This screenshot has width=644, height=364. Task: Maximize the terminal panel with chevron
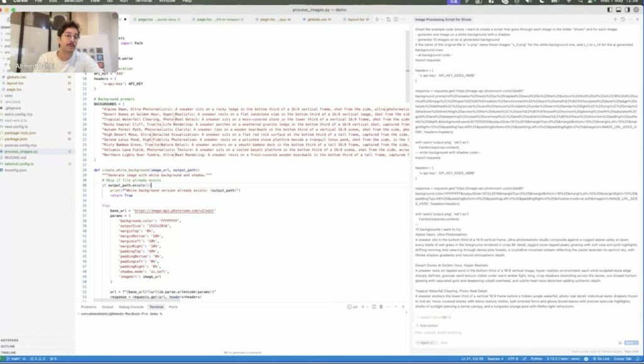click(396, 307)
